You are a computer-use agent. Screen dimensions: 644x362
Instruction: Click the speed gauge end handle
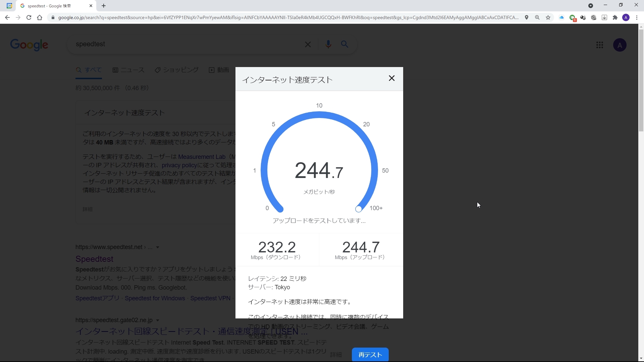(x=359, y=209)
